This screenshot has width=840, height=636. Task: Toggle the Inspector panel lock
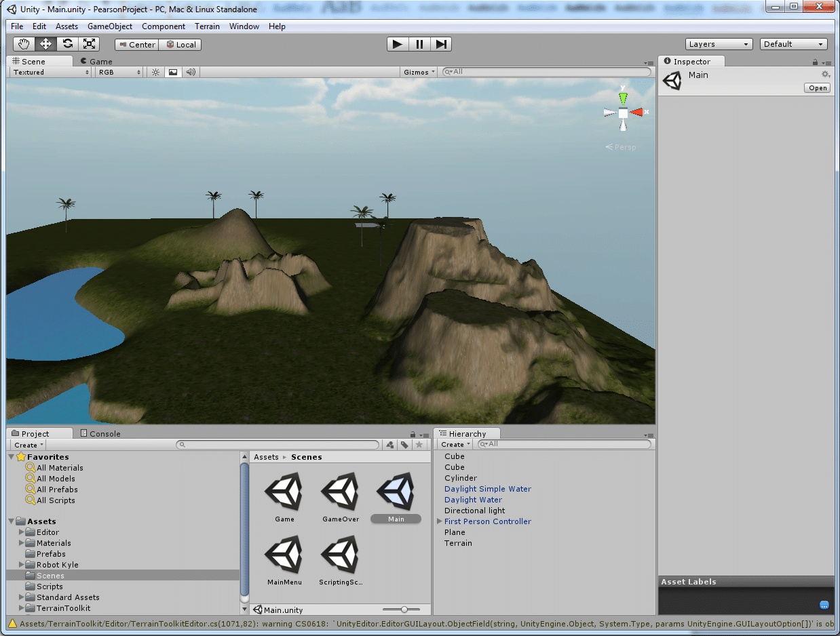click(815, 62)
